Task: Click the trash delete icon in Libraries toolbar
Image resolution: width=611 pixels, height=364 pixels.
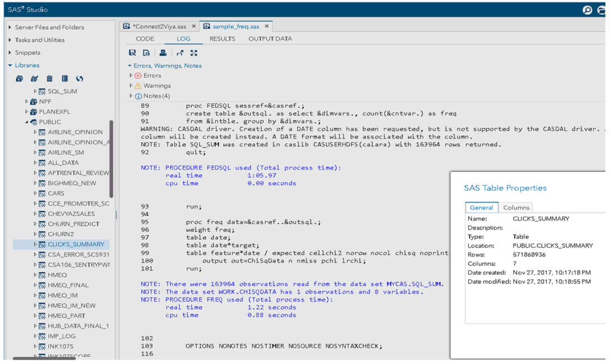Action: (x=49, y=79)
